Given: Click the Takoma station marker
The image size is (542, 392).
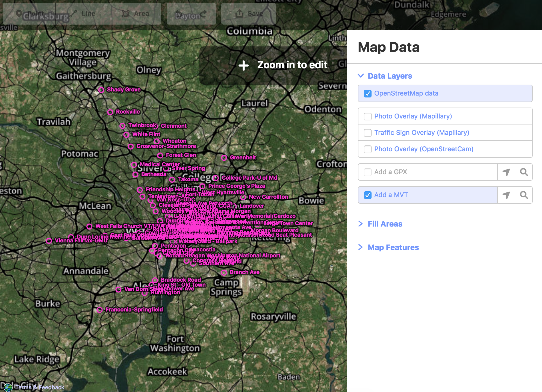Looking at the screenshot, I should (172, 180).
